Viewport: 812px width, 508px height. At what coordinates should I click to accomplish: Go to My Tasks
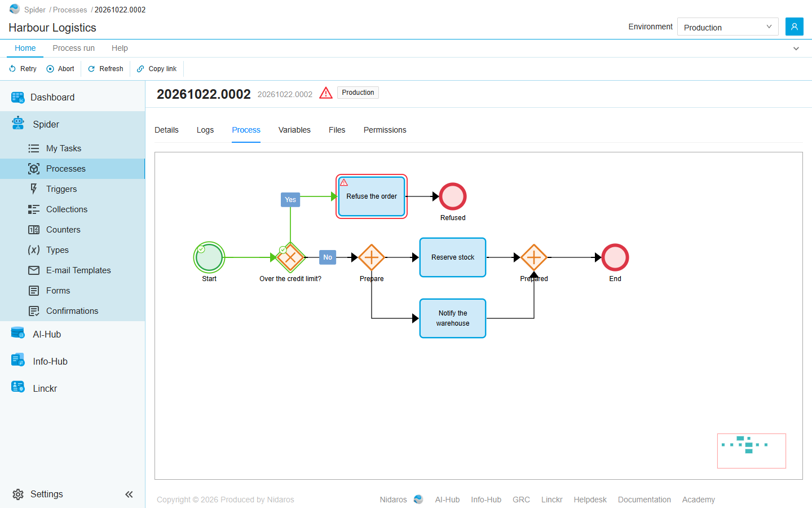coord(72,148)
